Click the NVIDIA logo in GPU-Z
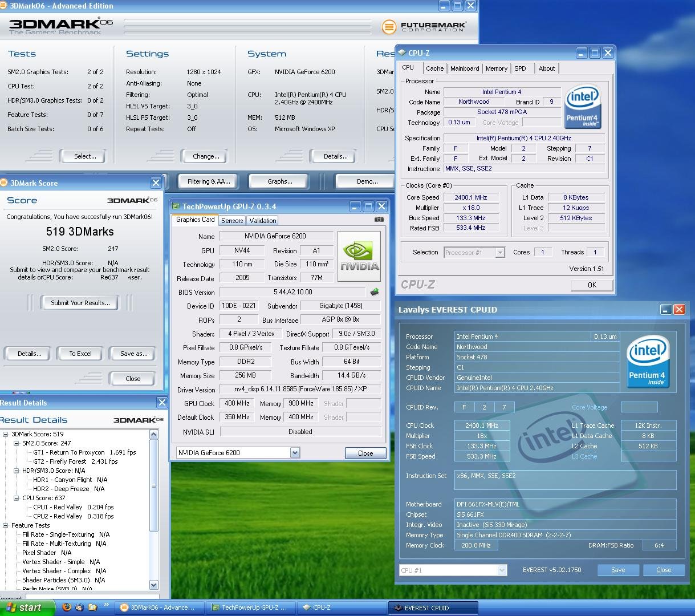The image size is (695, 616). click(x=359, y=257)
